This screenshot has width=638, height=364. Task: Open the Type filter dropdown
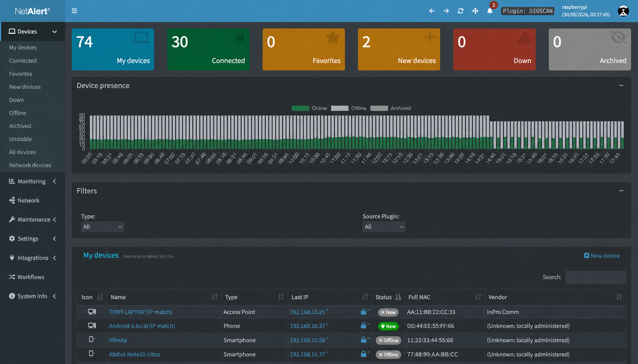[102, 227]
